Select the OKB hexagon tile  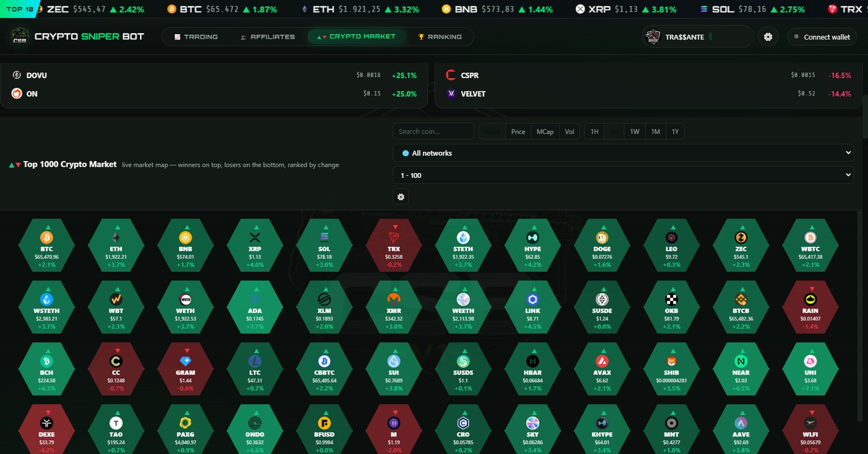pos(671,307)
